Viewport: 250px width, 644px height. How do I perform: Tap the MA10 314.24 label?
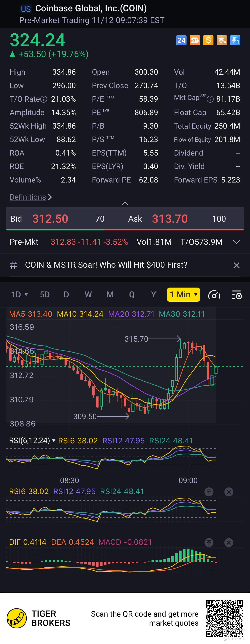80,314
